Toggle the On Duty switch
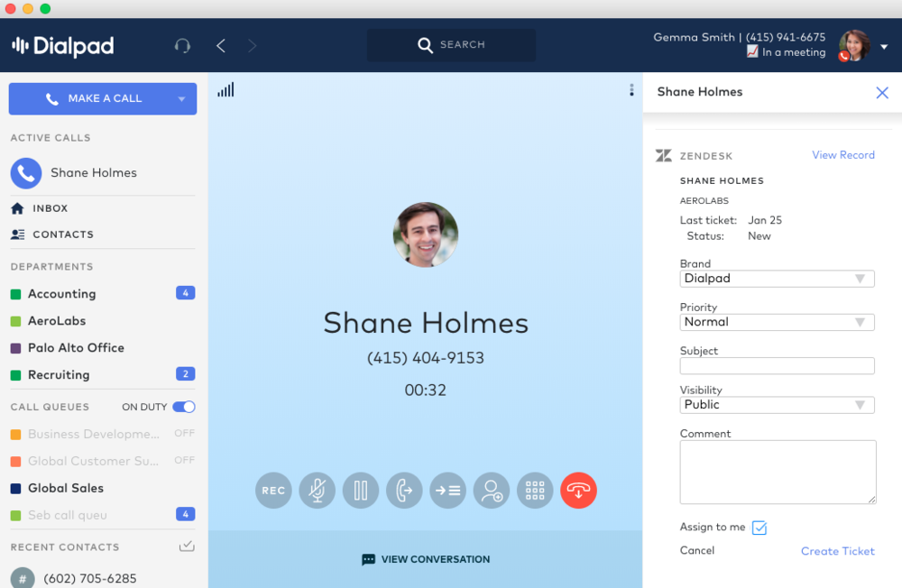Viewport: 902px width, 588px height. pos(184,407)
